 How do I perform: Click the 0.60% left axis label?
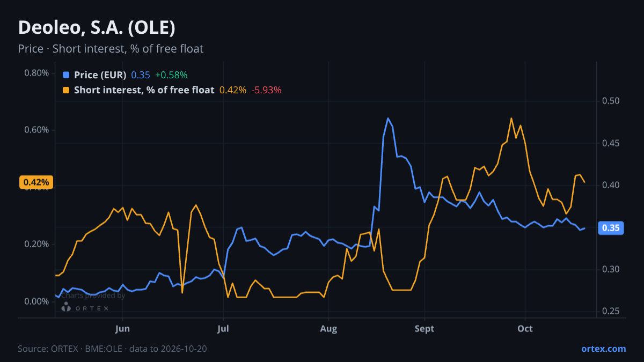pyautogui.click(x=37, y=130)
